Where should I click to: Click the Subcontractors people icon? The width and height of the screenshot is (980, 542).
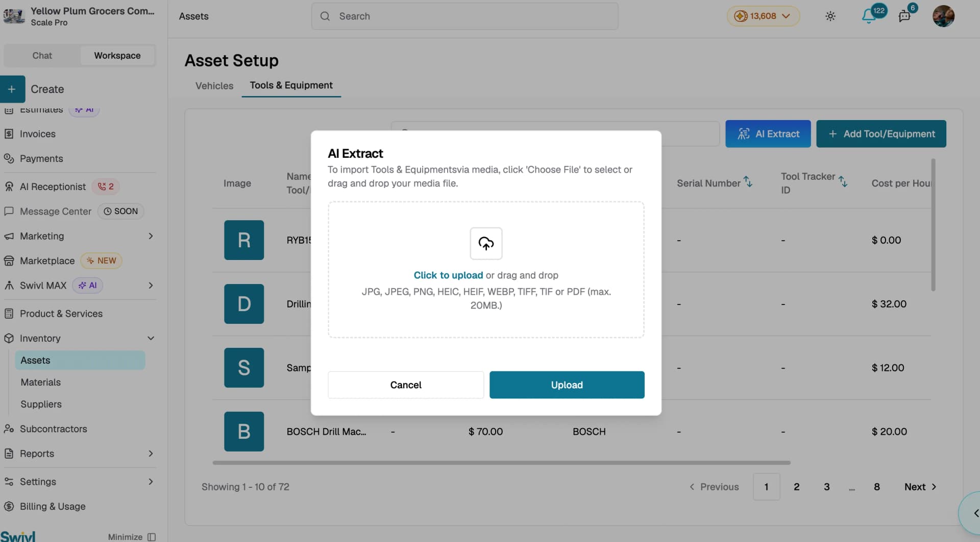(x=9, y=429)
